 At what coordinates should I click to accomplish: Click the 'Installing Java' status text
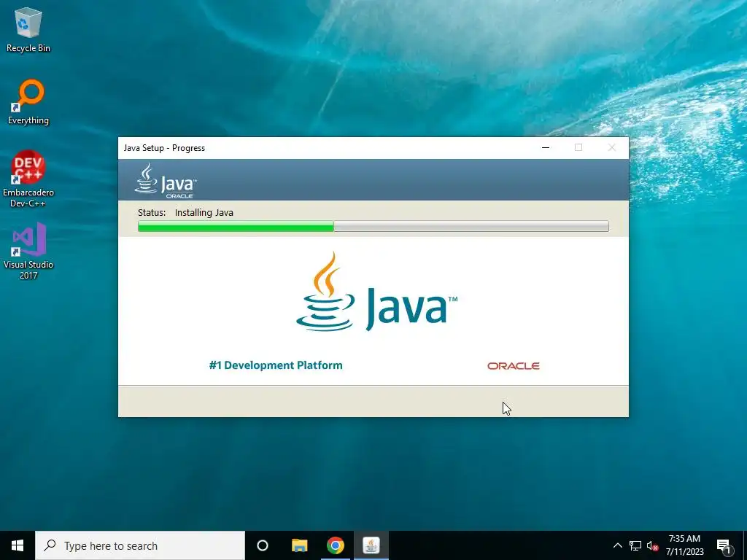click(204, 212)
